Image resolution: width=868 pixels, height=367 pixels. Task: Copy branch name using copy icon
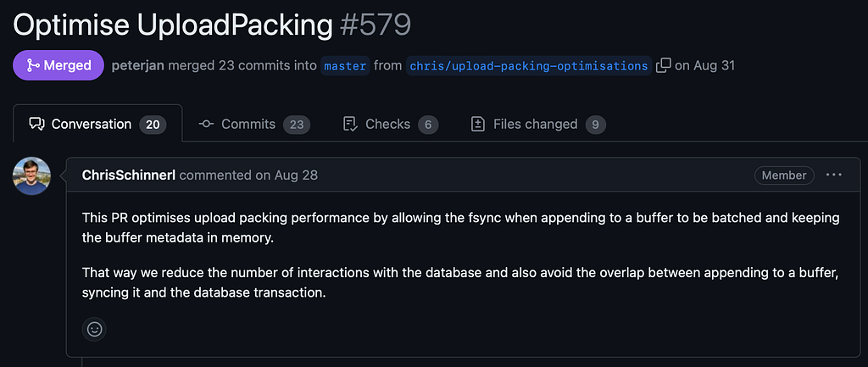[663, 65]
